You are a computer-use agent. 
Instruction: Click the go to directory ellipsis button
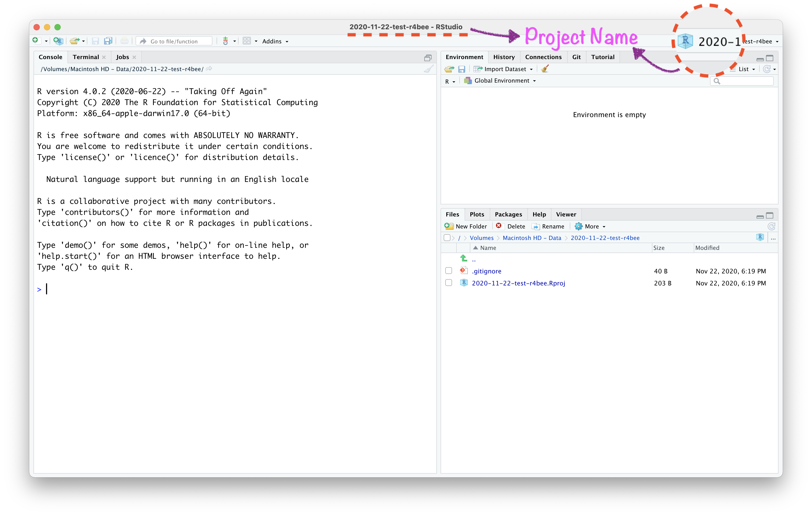click(773, 238)
